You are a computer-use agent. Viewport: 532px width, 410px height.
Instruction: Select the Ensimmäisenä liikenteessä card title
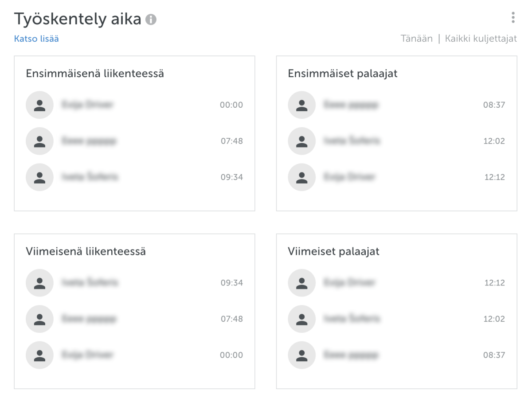[x=95, y=74]
